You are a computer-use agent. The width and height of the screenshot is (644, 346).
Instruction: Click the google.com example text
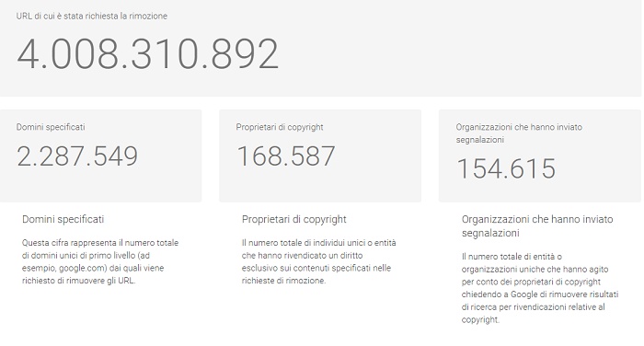pyautogui.click(x=83, y=268)
